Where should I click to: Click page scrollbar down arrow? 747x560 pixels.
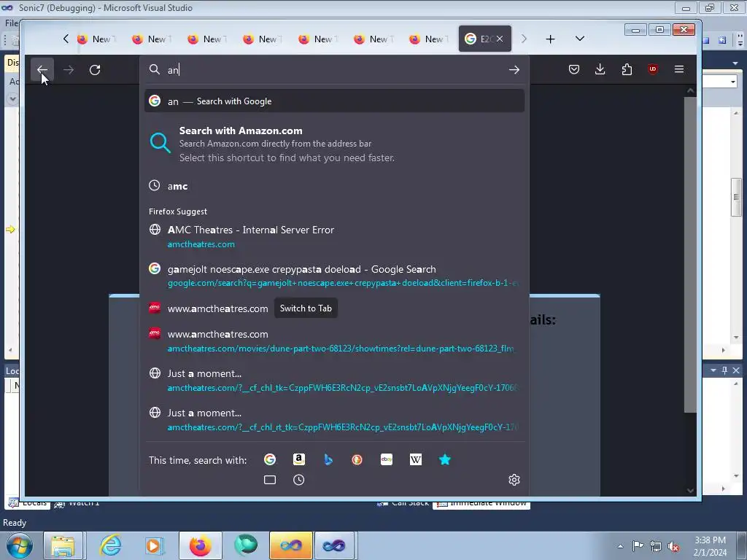tap(690, 491)
